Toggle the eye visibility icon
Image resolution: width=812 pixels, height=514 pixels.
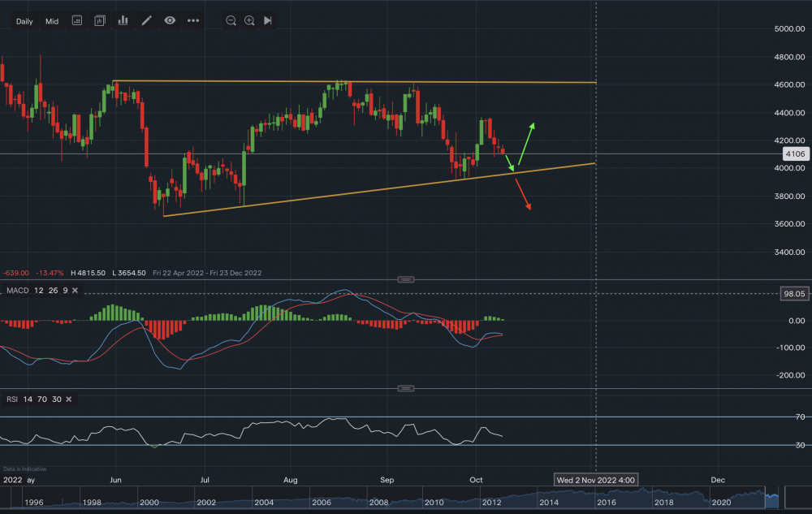coord(170,20)
